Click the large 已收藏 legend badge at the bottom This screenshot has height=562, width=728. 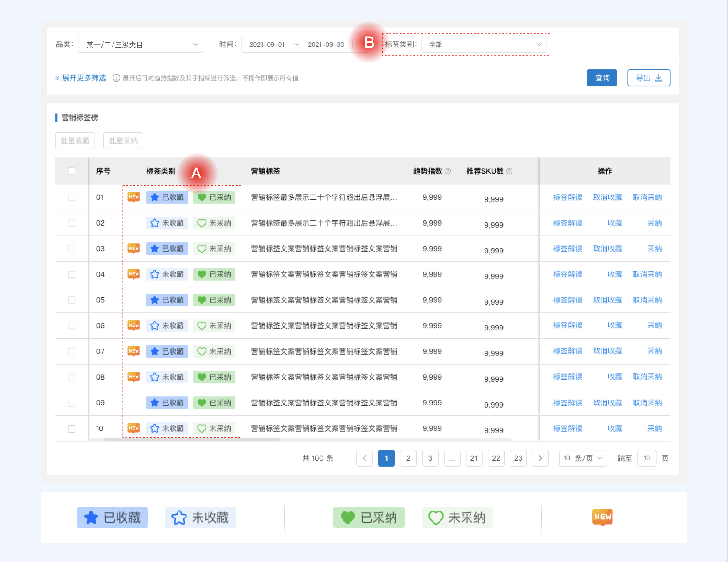[x=112, y=518]
